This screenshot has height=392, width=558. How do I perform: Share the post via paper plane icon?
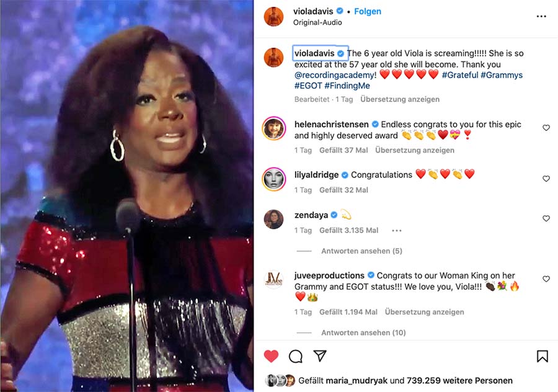pos(319,355)
